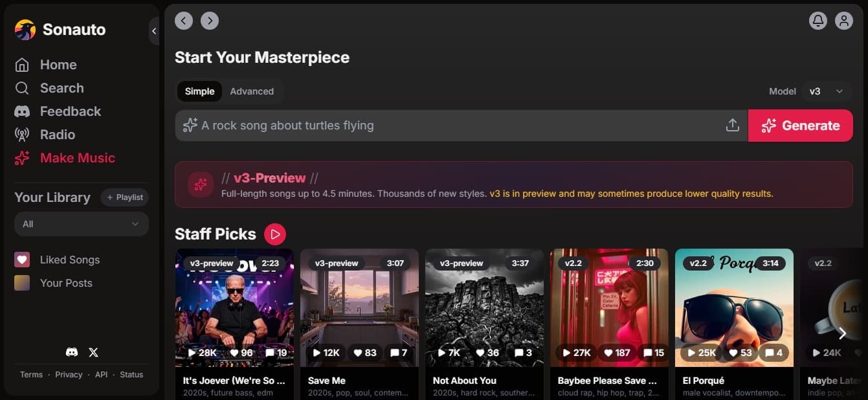The width and height of the screenshot is (868, 400).
Task: Expand the All library filter dropdown
Action: click(x=81, y=224)
